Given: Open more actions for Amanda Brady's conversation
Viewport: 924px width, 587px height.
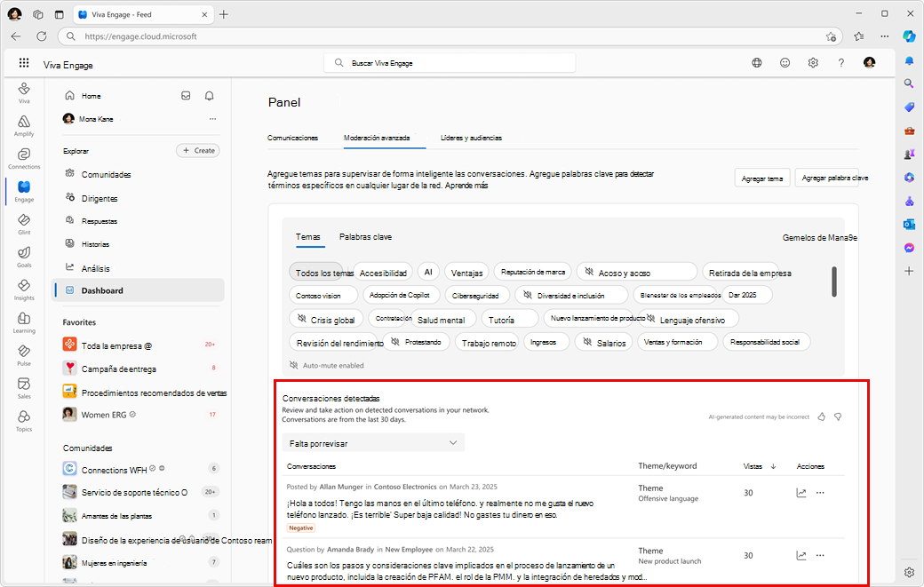Looking at the screenshot, I should [820, 555].
